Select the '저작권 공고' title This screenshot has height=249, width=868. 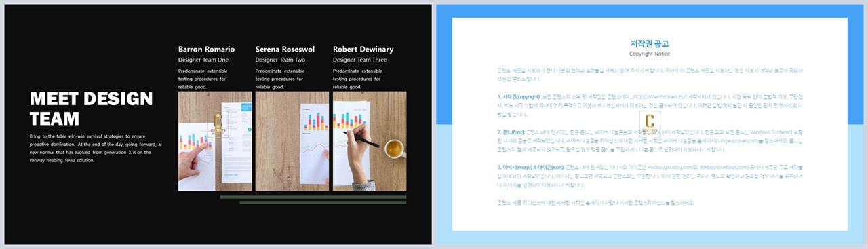[650, 43]
